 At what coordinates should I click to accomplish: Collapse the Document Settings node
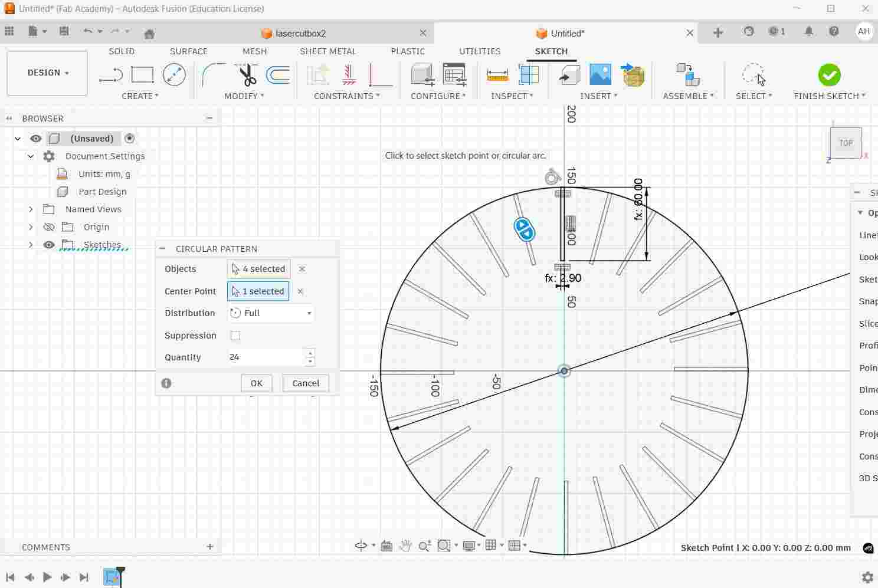[x=31, y=156]
